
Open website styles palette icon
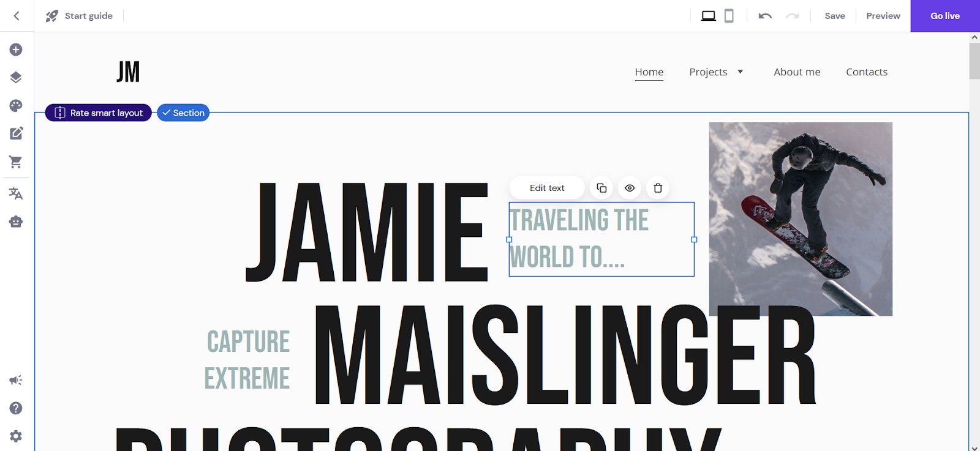click(x=16, y=106)
